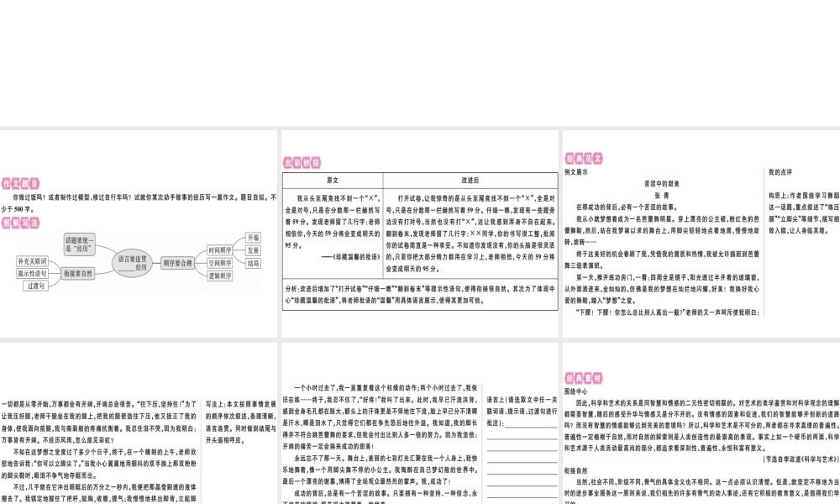Select the 衔接要自然 mind-map node
The height and width of the screenshot is (504, 840).
(x=78, y=273)
